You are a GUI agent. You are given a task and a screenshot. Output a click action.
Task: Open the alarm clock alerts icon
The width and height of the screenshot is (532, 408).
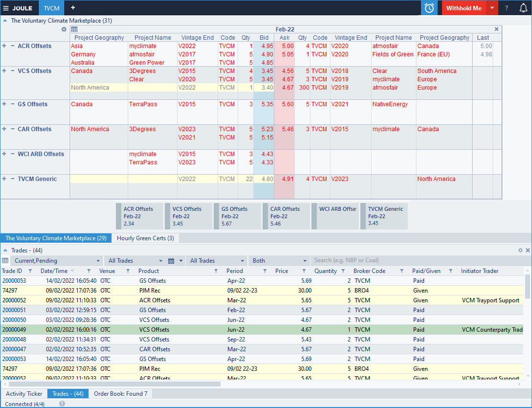(429, 8)
